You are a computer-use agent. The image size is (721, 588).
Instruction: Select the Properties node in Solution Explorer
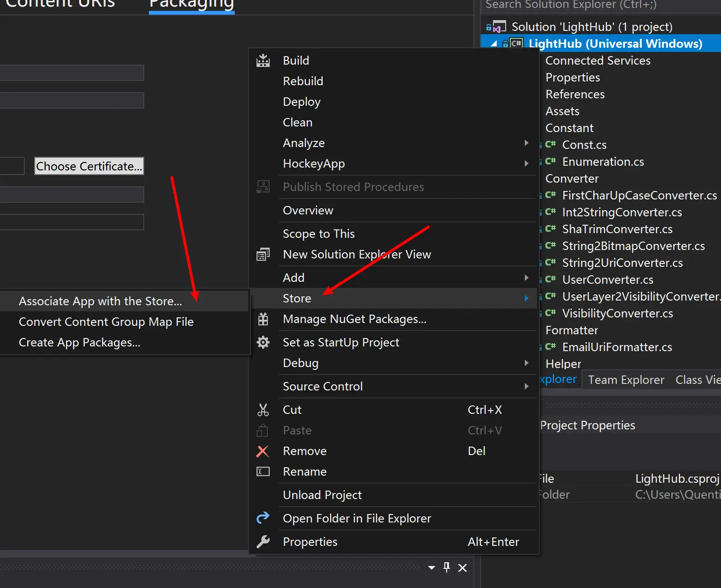573,77
